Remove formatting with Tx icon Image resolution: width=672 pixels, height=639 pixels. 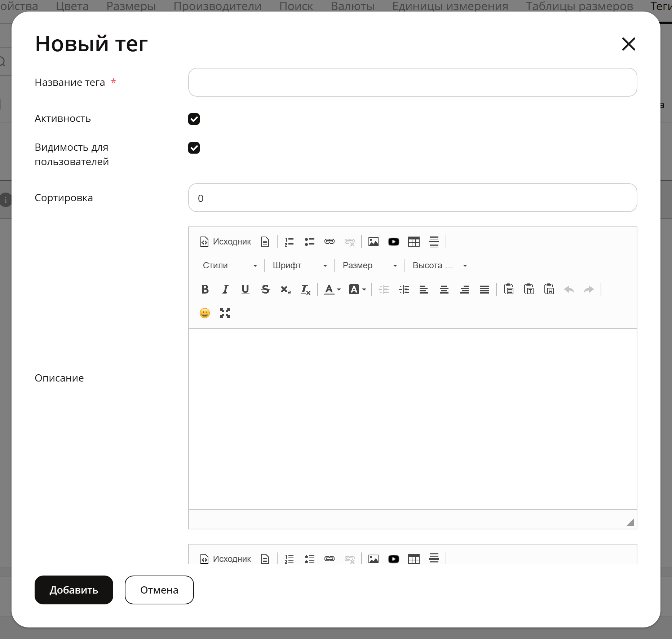tap(306, 289)
